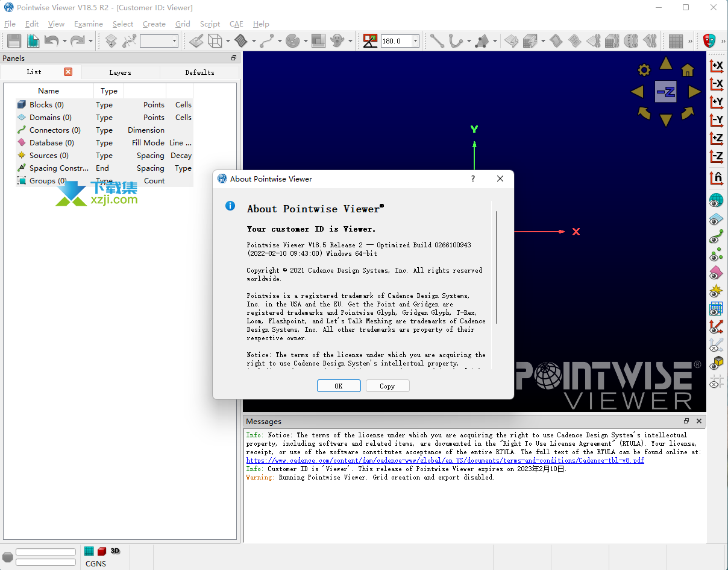Viewport: 728px width, 570px height.
Task: Rotate view with right arrow in navigator
Action: point(695,92)
